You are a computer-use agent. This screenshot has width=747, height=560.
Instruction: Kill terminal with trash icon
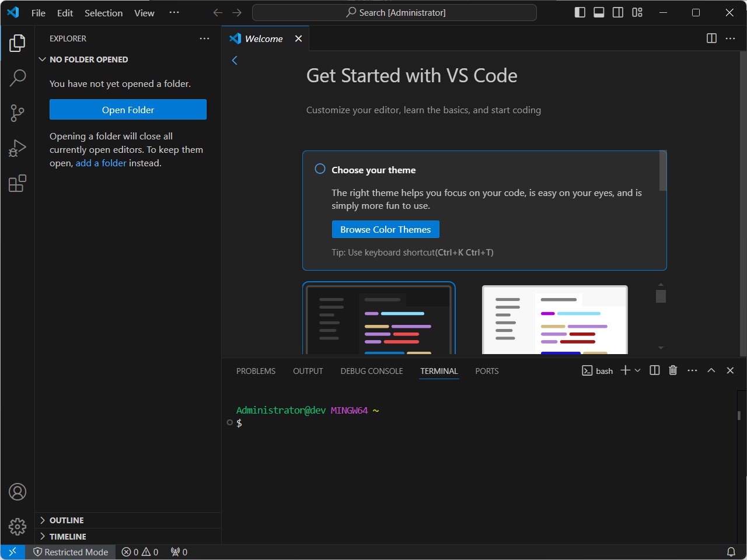[673, 370]
